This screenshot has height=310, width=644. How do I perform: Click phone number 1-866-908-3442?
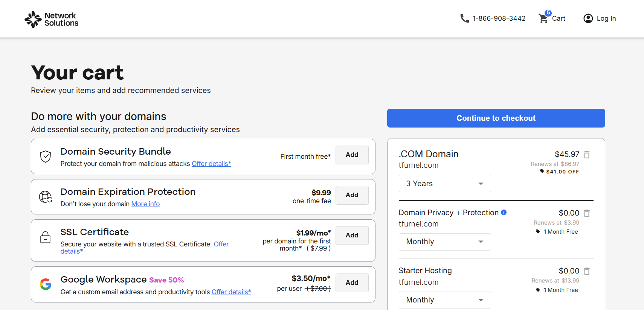coord(499,18)
